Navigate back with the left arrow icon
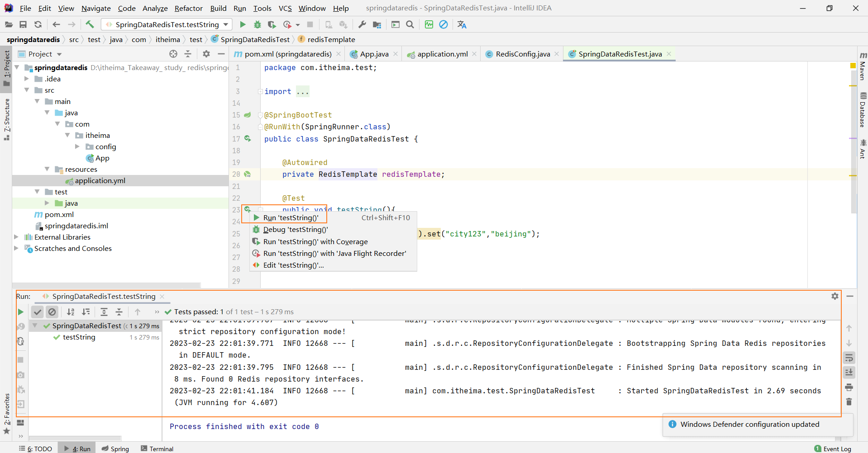This screenshot has width=868, height=453. pos(56,24)
